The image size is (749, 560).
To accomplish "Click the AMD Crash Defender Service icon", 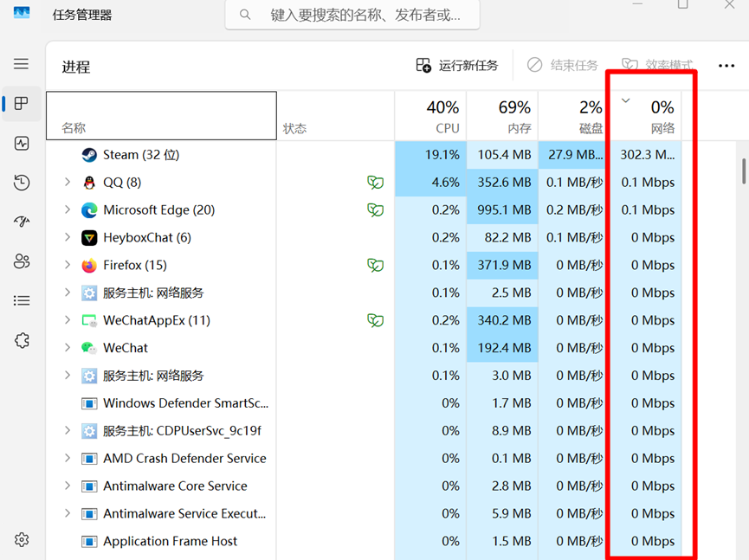I will [x=89, y=459].
